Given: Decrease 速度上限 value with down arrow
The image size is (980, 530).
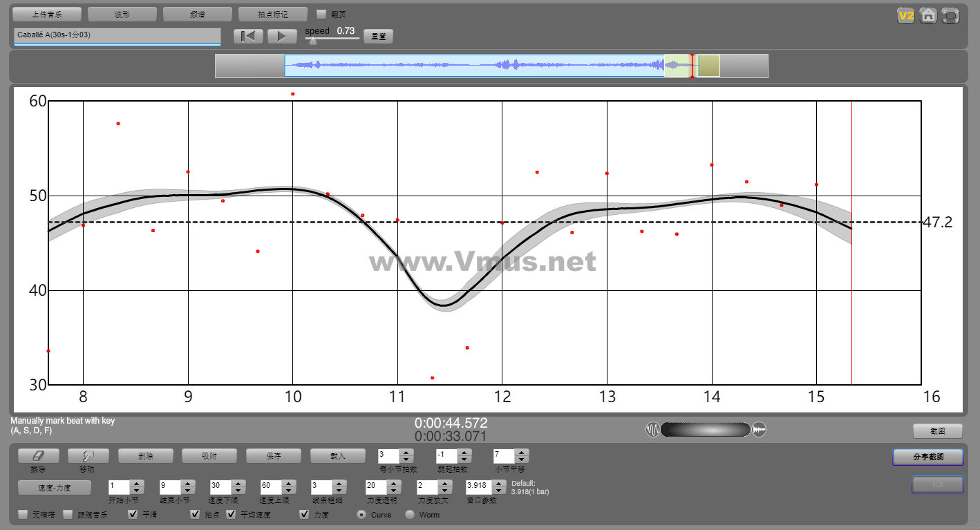Looking at the screenshot, I should (x=290, y=490).
